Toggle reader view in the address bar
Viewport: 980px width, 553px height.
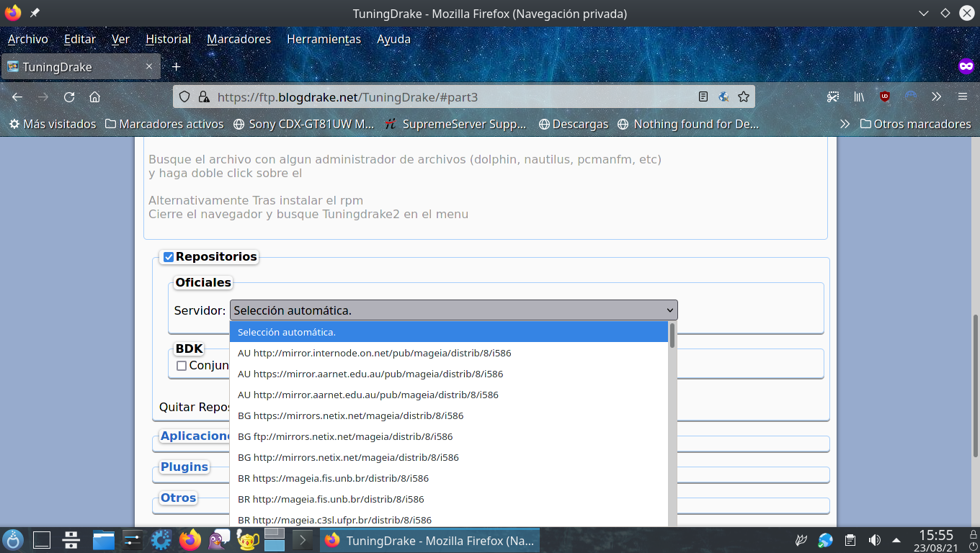(x=703, y=96)
